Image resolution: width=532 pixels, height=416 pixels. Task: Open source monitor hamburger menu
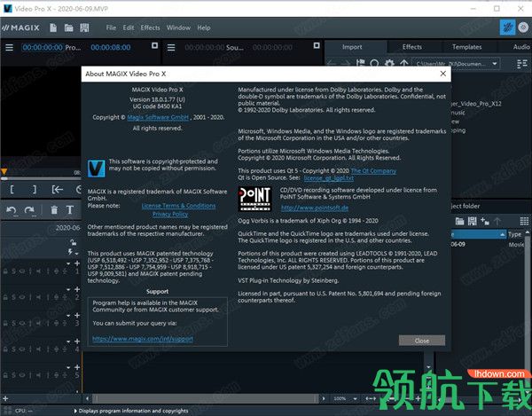171,48
